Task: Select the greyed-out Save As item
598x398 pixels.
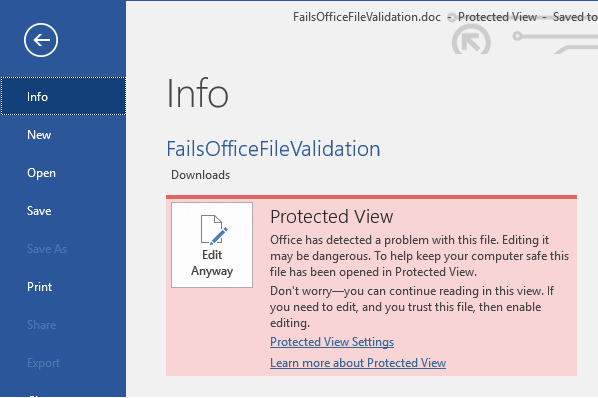Action: [x=47, y=249]
